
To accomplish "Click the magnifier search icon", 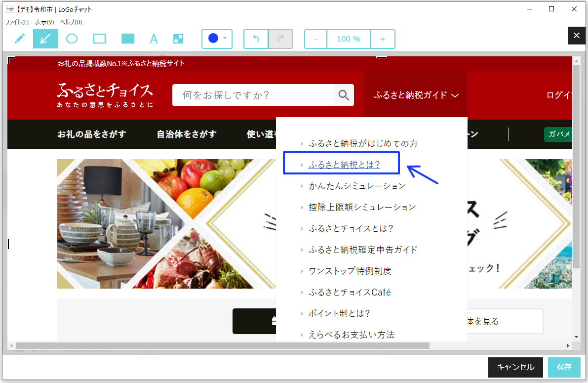I will coord(344,95).
